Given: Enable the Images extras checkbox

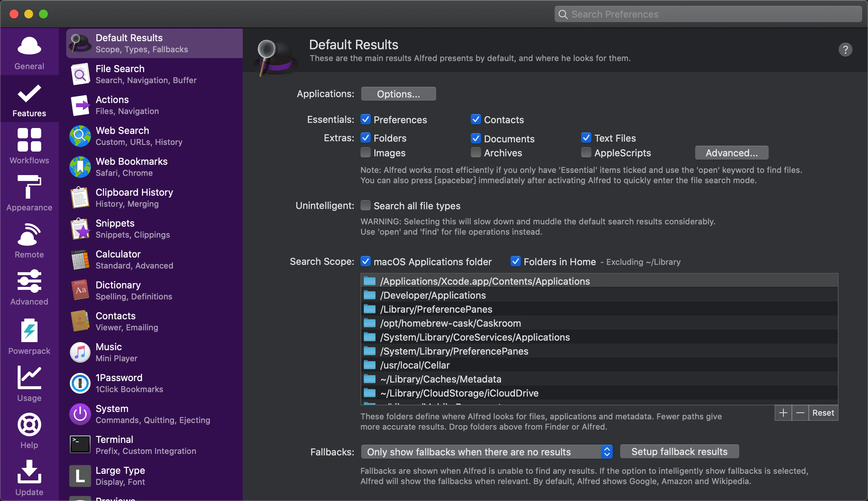Looking at the screenshot, I should (365, 153).
